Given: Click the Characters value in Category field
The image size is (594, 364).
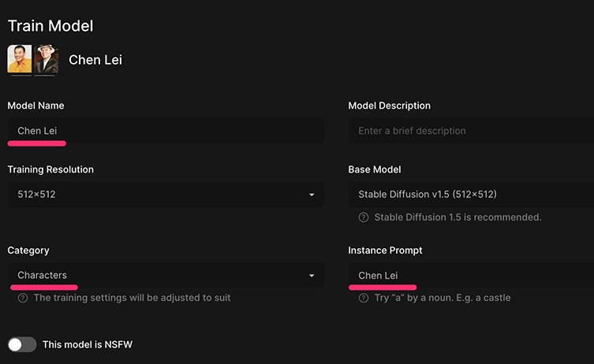Looking at the screenshot, I should (42, 276).
